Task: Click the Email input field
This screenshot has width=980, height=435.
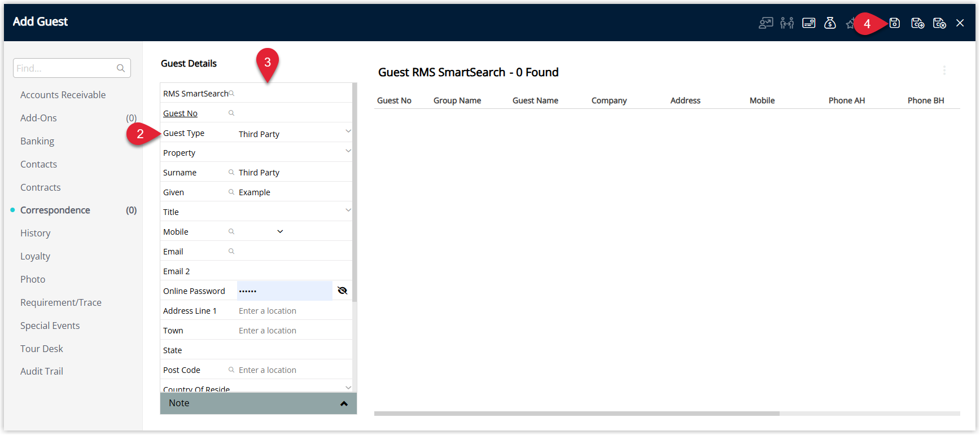Action: (x=294, y=252)
